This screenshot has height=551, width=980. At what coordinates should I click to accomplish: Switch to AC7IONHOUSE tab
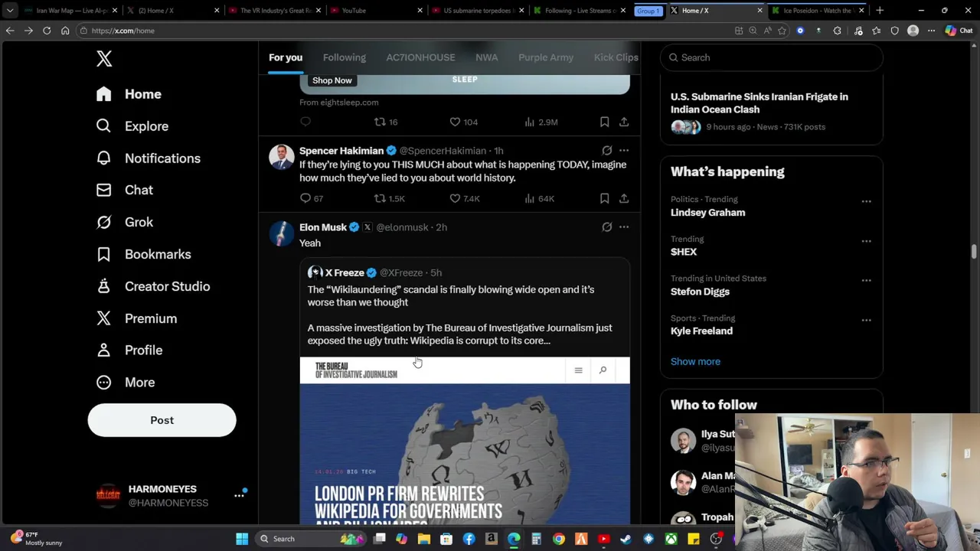click(x=420, y=57)
